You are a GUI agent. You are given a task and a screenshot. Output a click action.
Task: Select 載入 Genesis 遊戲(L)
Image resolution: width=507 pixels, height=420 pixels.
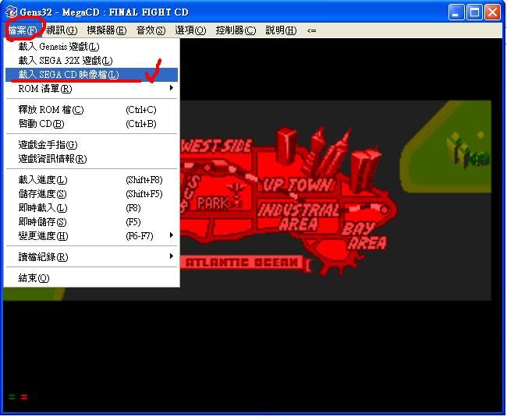click(x=91, y=47)
